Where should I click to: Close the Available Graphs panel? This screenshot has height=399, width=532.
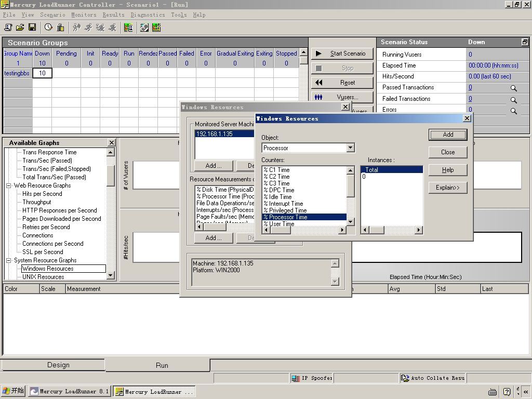111,142
